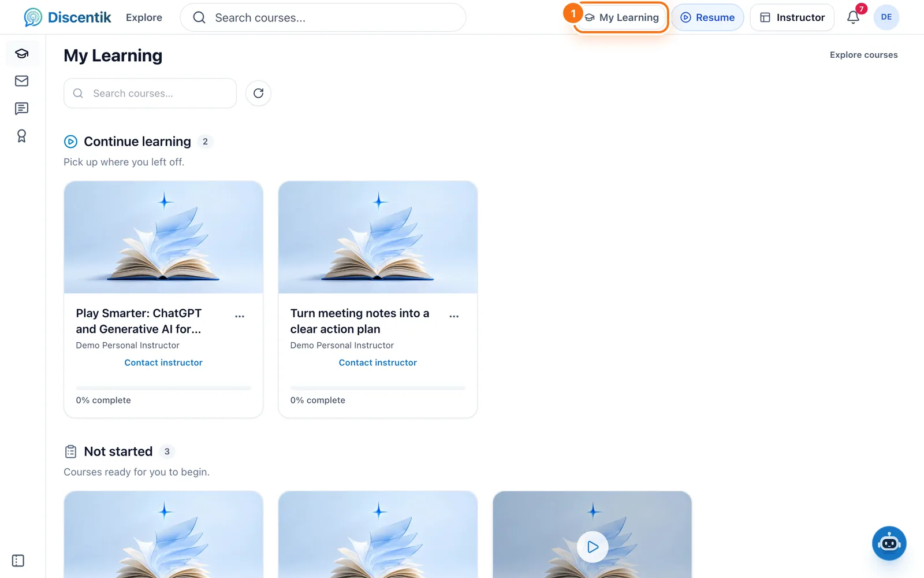Screen dimensions: 924x578
Task: Click the Play Smarter course title
Action: (139, 321)
